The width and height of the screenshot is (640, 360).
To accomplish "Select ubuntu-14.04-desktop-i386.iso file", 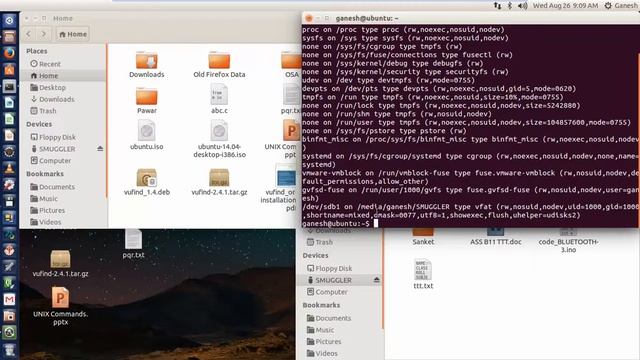I will [219, 139].
